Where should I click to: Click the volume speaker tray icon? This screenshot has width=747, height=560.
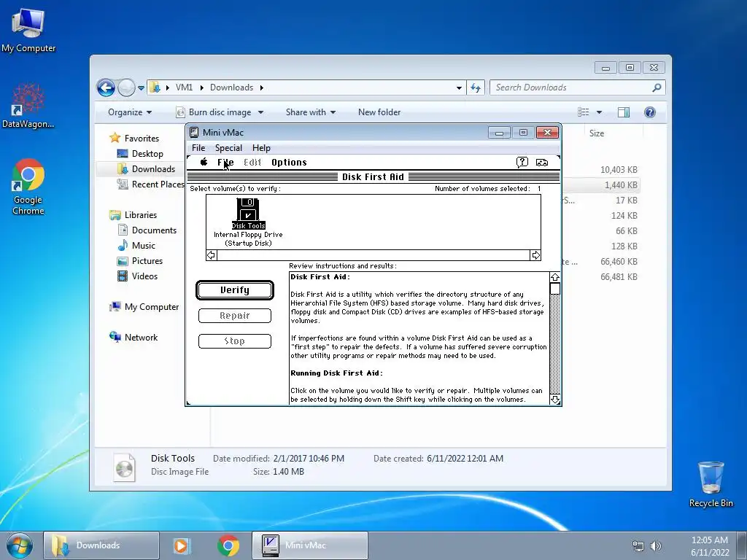(x=656, y=546)
